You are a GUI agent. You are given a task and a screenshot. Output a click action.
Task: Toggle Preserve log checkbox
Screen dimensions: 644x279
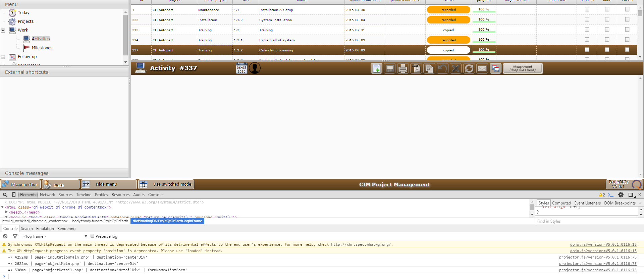[x=92, y=236]
